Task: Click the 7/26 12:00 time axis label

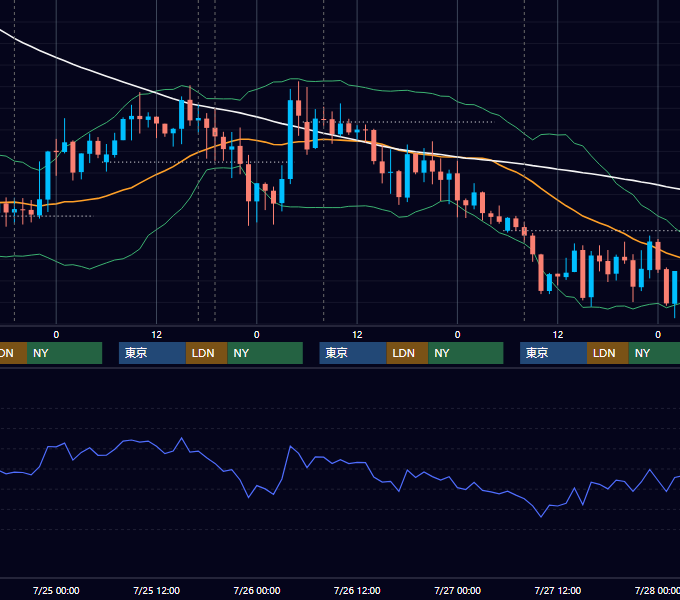Action: point(357,590)
